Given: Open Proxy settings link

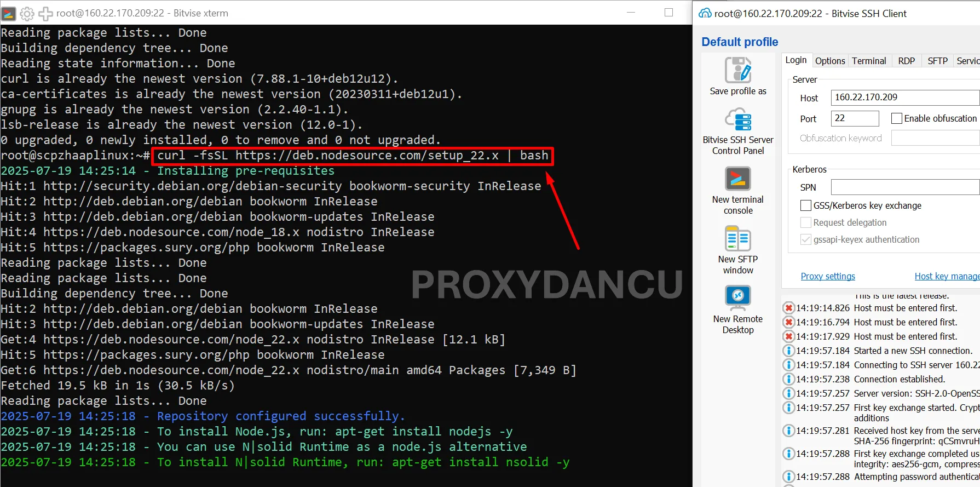Looking at the screenshot, I should [828, 276].
